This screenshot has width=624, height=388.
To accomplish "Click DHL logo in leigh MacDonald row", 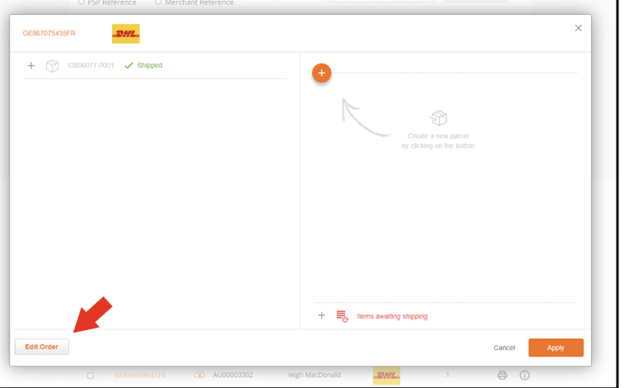I will tap(386, 376).
